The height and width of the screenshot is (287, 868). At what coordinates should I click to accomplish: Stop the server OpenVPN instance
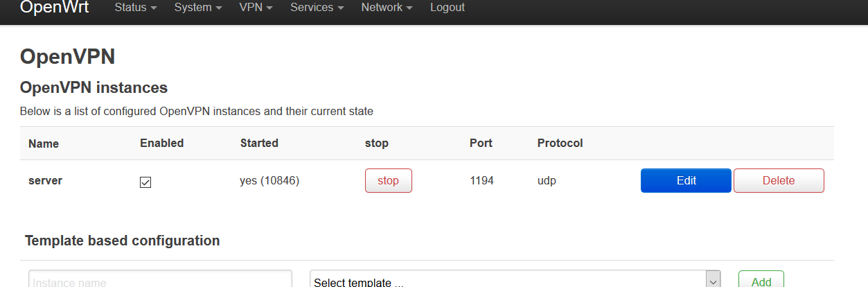click(x=388, y=181)
